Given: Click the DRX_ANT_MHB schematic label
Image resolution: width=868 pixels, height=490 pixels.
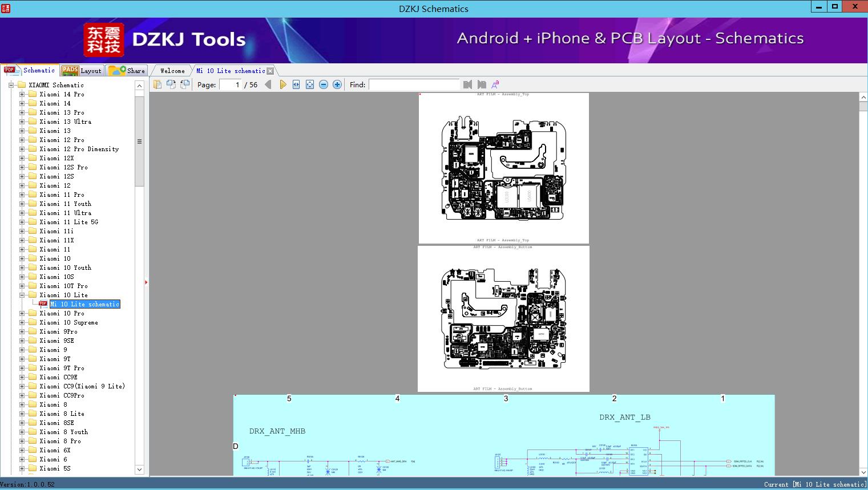Looking at the screenshot, I should pos(277,431).
